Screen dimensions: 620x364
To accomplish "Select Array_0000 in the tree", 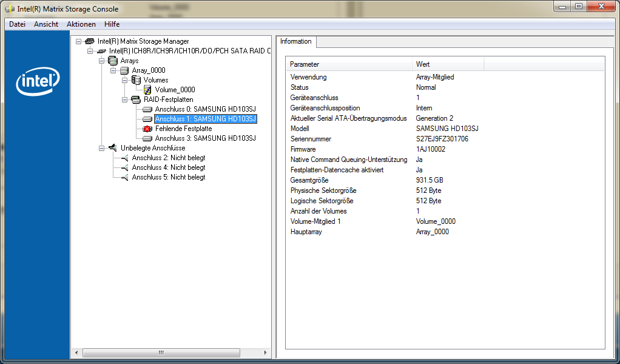I will (149, 70).
